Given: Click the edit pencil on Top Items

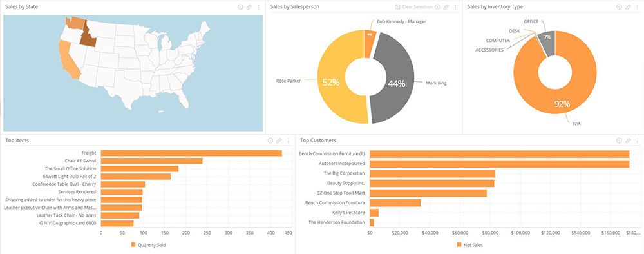Looking at the screenshot, I should pos(279,141).
